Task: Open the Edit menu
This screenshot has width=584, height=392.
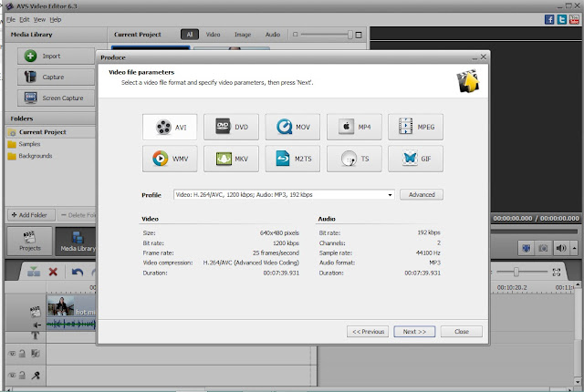Action: pos(25,20)
